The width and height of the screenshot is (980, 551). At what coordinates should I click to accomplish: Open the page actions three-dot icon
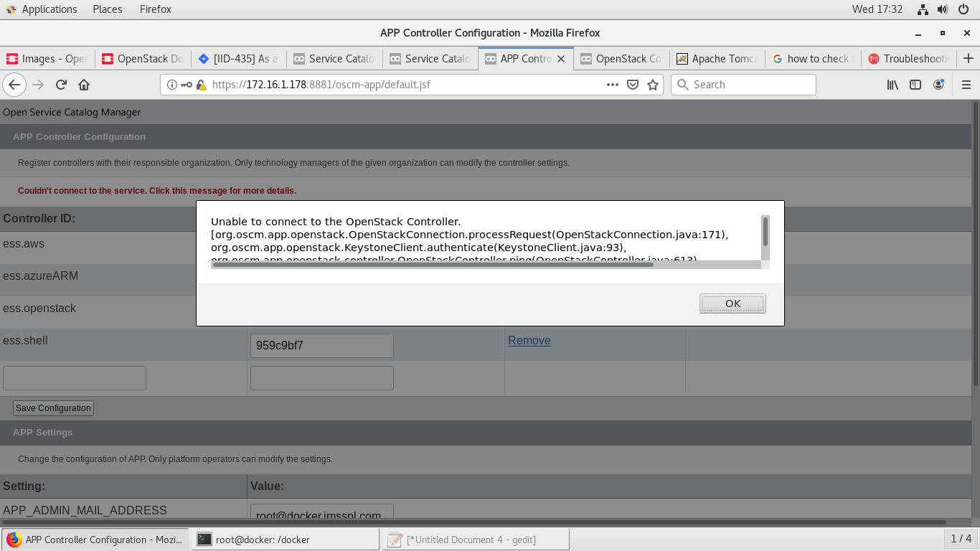[x=612, y=85]
